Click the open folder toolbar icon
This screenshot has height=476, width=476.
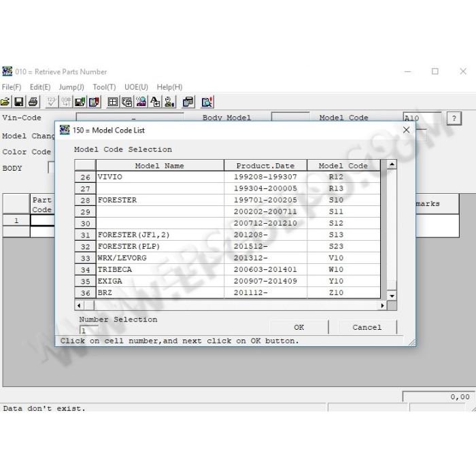(x=5, y=102)
